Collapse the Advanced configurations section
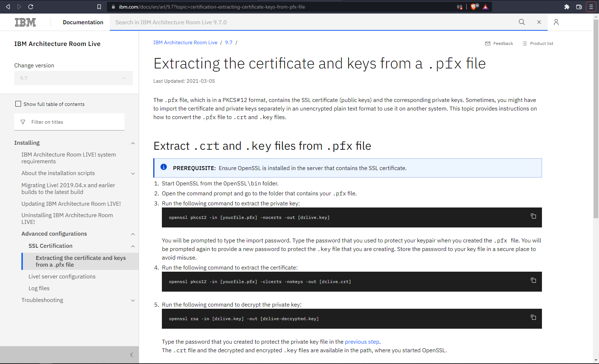 pos(133,234)
